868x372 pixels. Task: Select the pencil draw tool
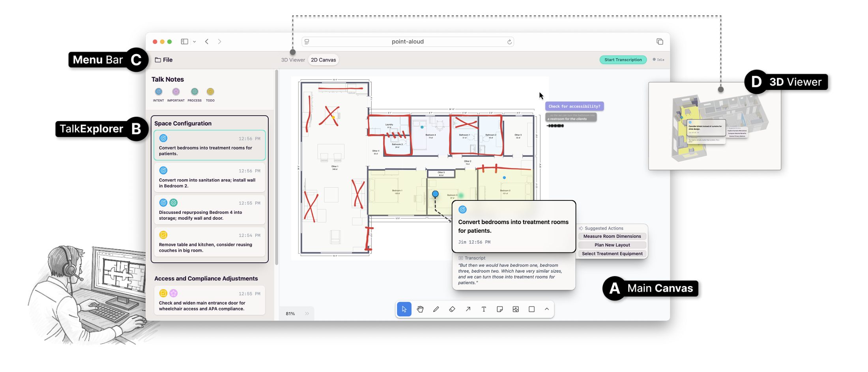(436, 309)
